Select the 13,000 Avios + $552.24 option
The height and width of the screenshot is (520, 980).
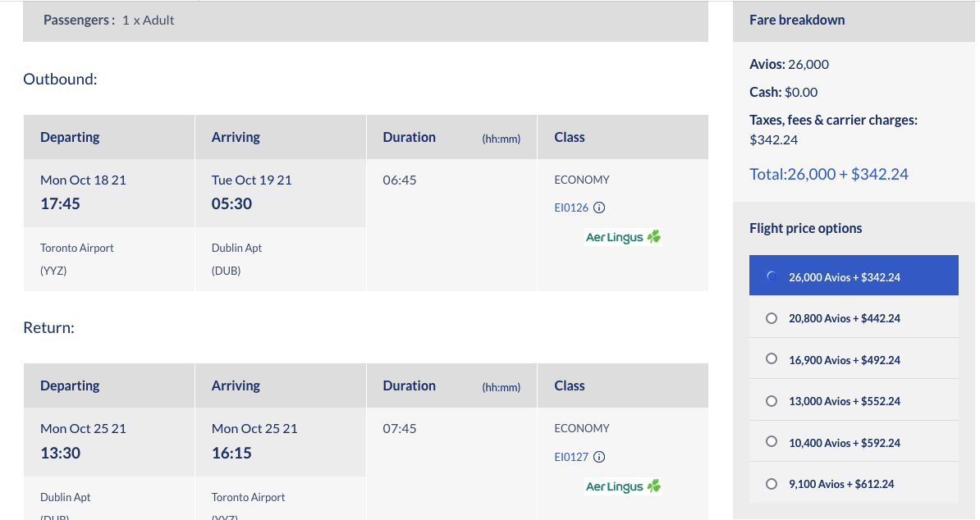[854, 401]
